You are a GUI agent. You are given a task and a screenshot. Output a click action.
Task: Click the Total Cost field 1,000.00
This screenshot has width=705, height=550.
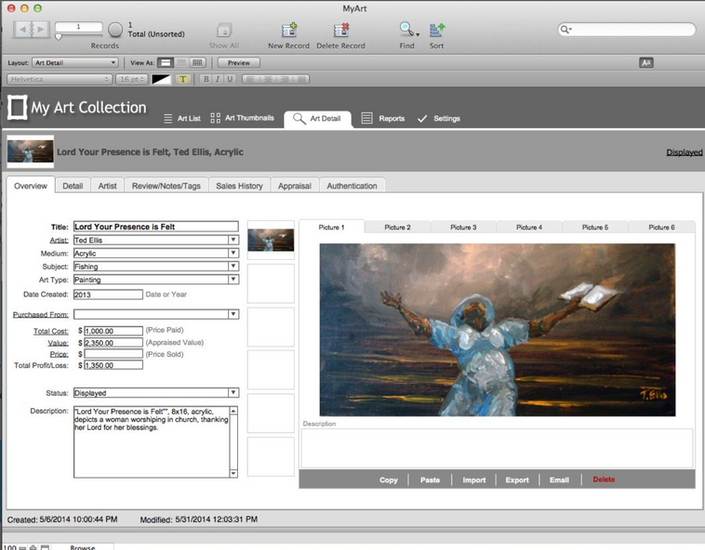113,331
